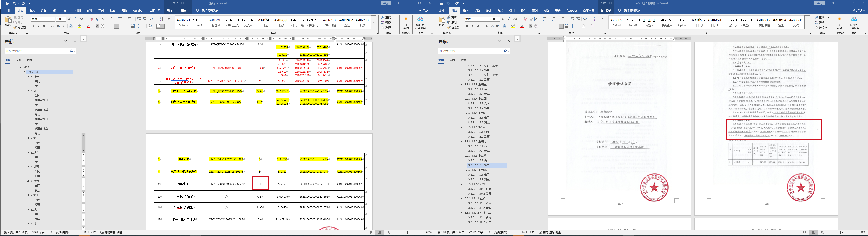Click 查找 button in left Word window
Viewport: 868px width, 236px height.
[386, 18]
